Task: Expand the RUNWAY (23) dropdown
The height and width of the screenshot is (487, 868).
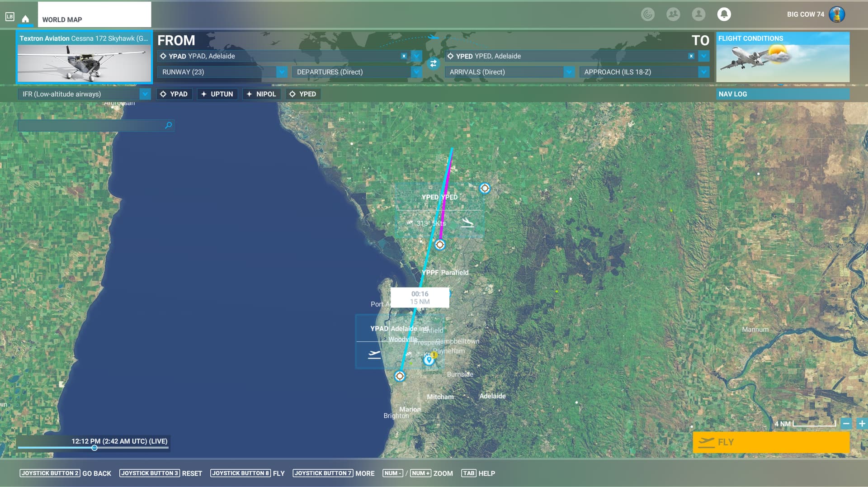Action: coord(281,72)
